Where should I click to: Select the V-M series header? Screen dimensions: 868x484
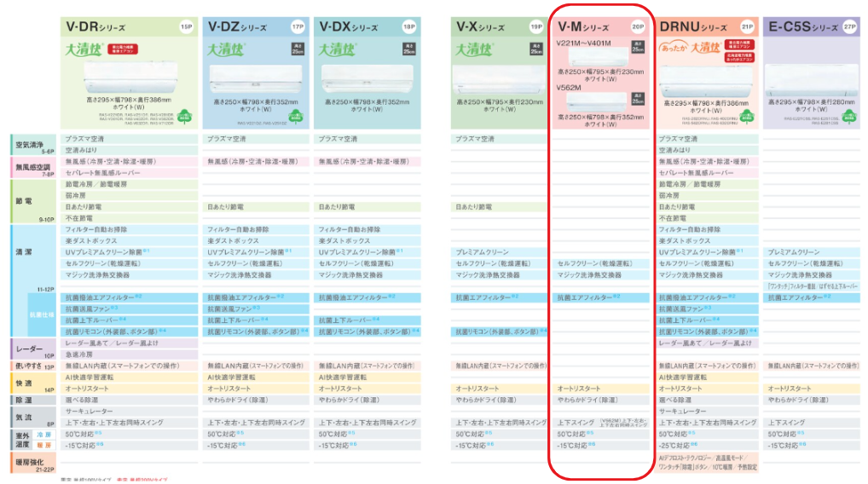pos(600,26)
